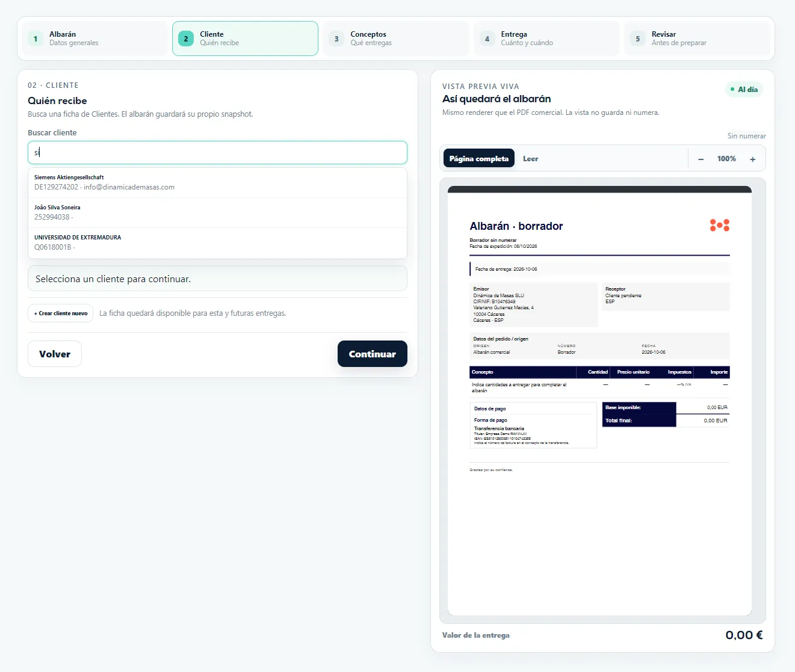Go to step 1 Albarán
The image size is (795, 672).
click(94, 39)
